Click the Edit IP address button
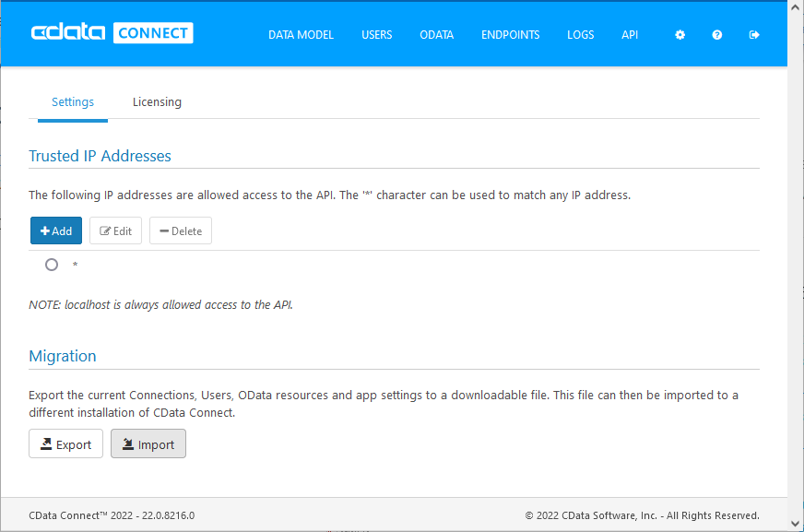The width and height of the screenshot is (804, 532). pos(115,231)
